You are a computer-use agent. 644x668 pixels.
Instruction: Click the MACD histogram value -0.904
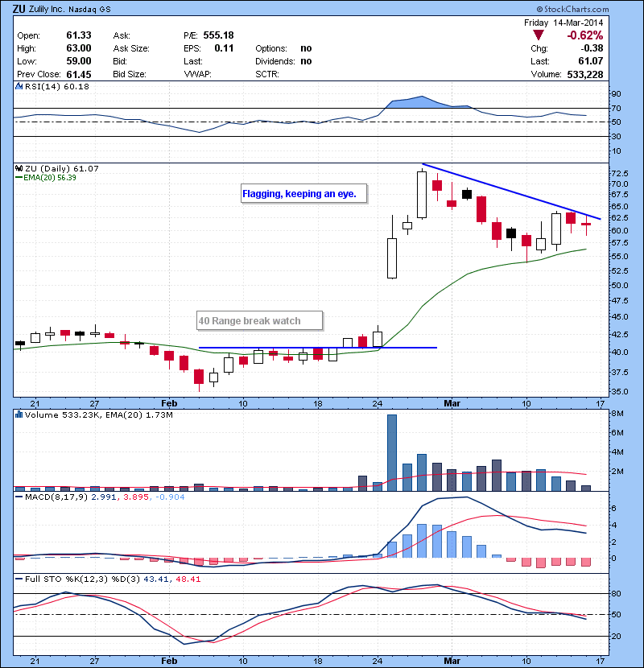coord(170,497)
